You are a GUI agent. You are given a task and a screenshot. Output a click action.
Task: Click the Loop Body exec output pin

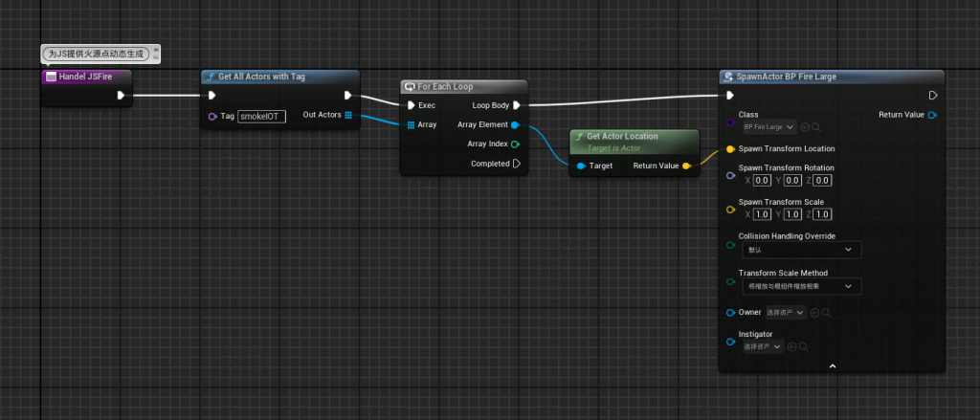516,105
